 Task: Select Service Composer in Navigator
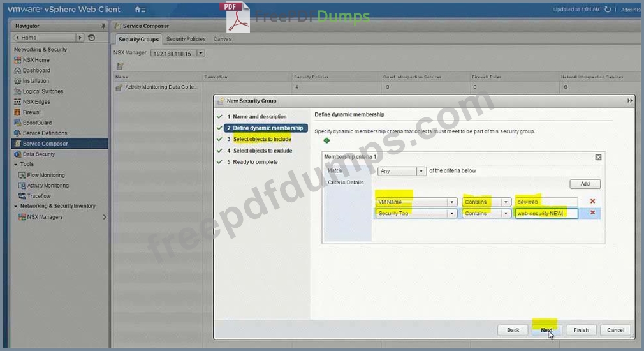[x=59, y=144]
